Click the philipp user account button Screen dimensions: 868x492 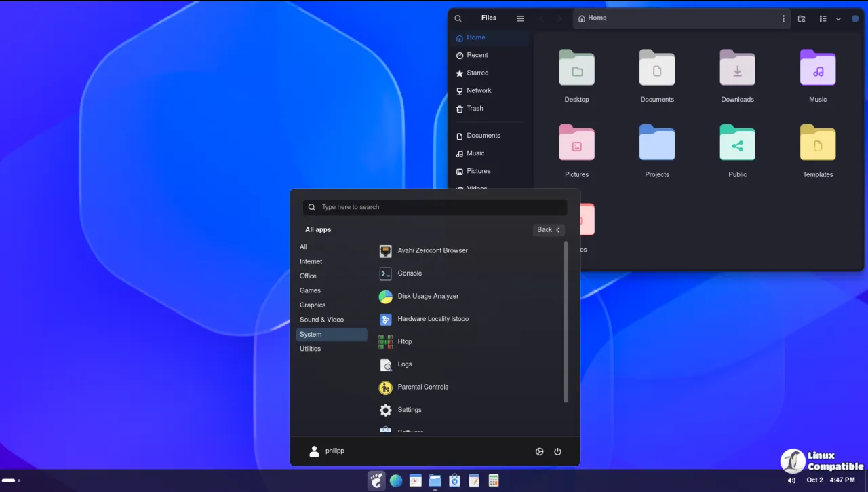coord(326,451)
